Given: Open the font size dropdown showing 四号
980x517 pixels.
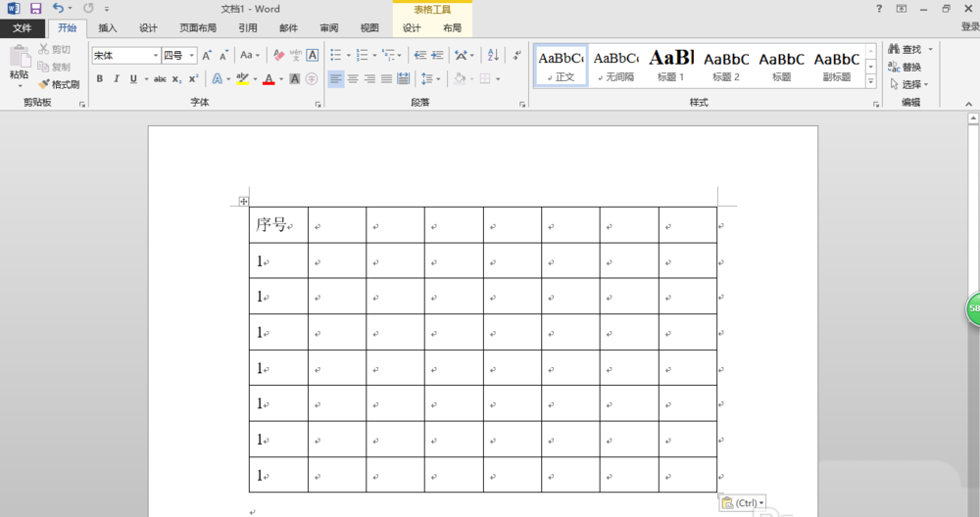Looking at the screenshot, I should (179, 56).
